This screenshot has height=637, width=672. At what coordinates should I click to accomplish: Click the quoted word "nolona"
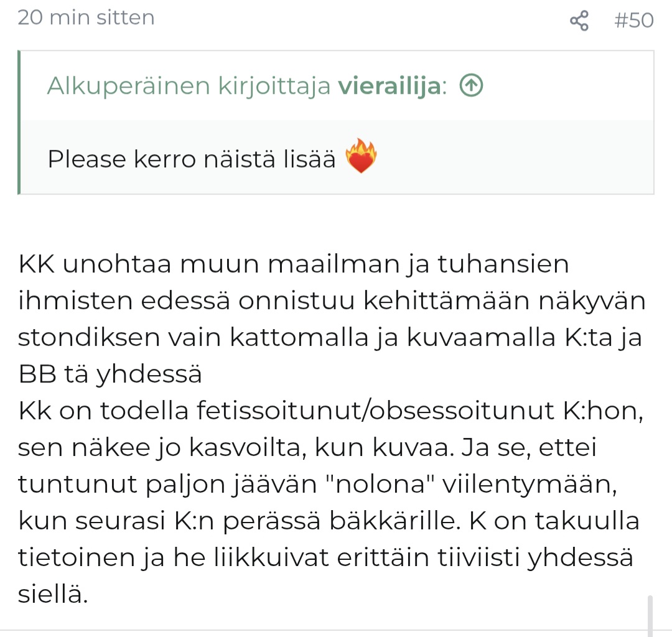tap(380, 484)
